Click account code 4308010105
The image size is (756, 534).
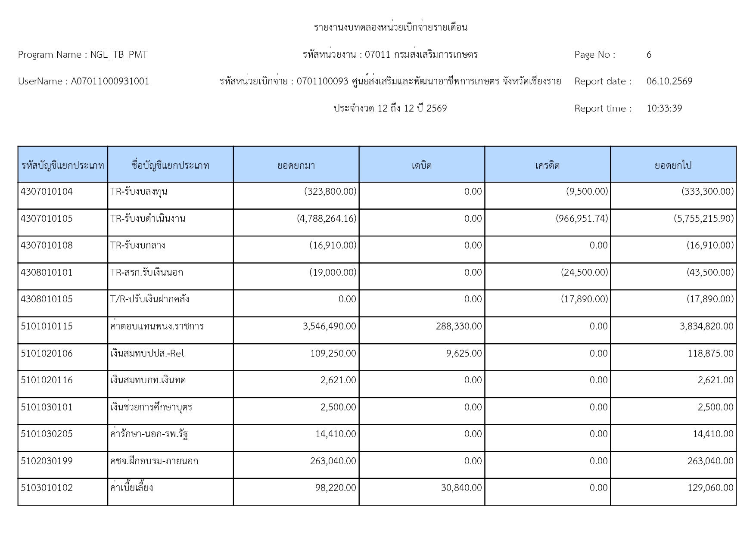[x=47, y=299]
